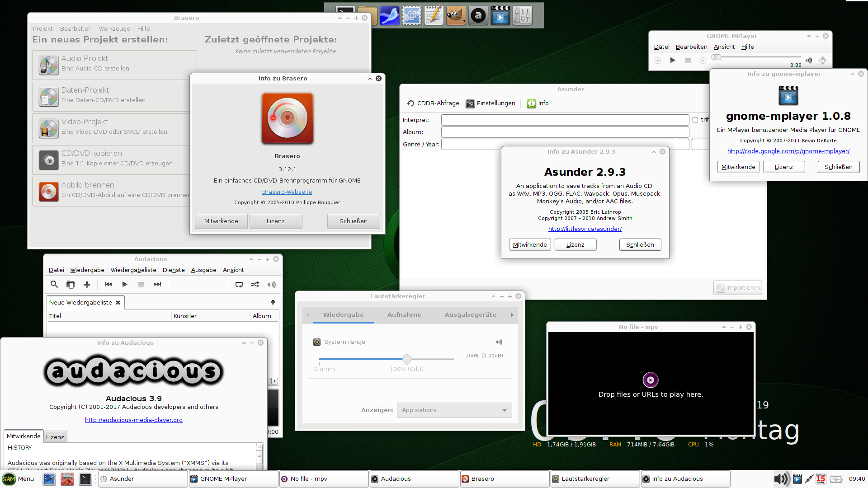Open Wiedergabeliste menu in Audacious

133,270
